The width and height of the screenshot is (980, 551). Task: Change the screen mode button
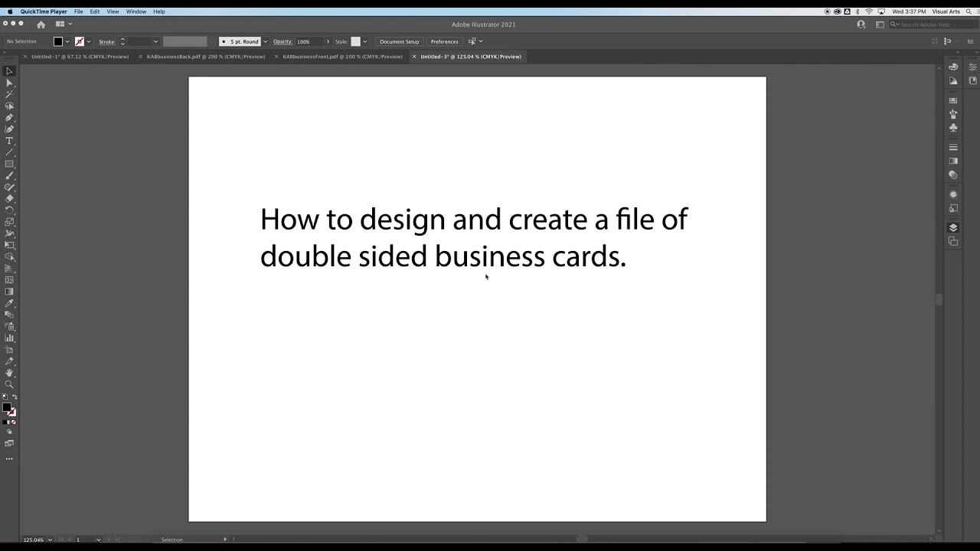point(9,443)
